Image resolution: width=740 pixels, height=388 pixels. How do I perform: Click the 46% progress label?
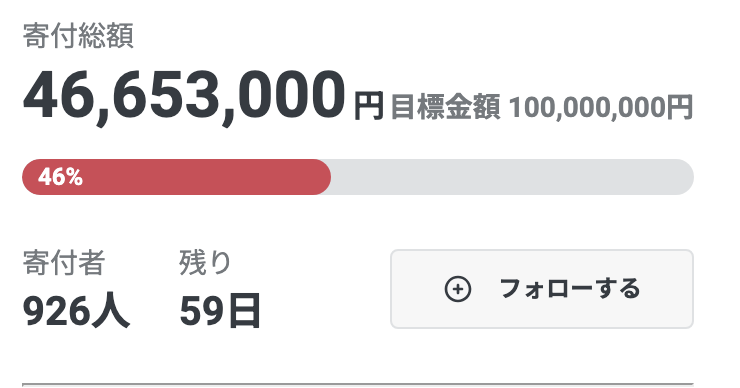[x=60, y=177]
